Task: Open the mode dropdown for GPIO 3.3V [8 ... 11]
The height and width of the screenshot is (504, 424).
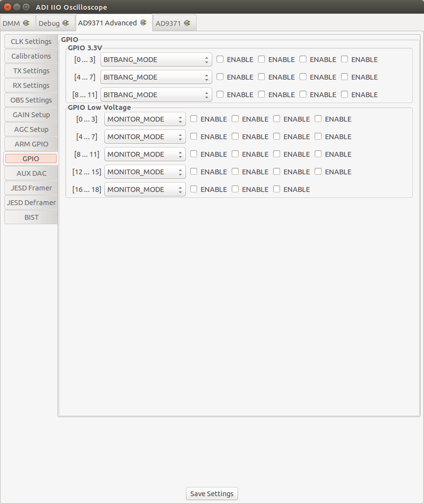Action: pyautogui.click(x=156, y=94)
